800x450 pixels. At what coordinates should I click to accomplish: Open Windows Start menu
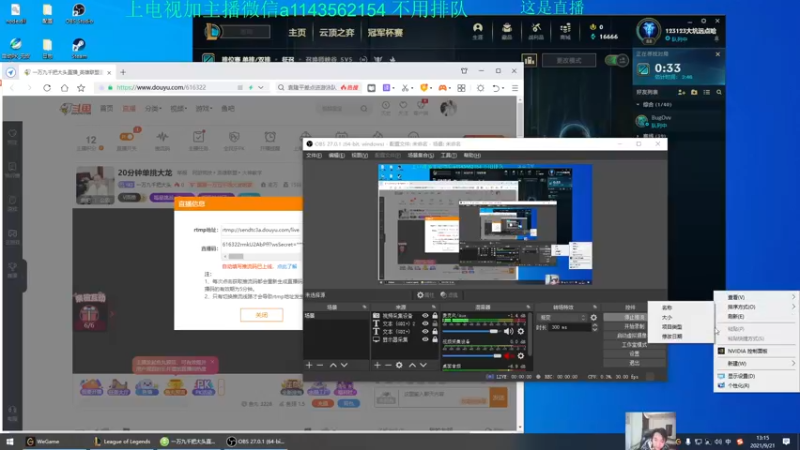click(x=10, y=441)
